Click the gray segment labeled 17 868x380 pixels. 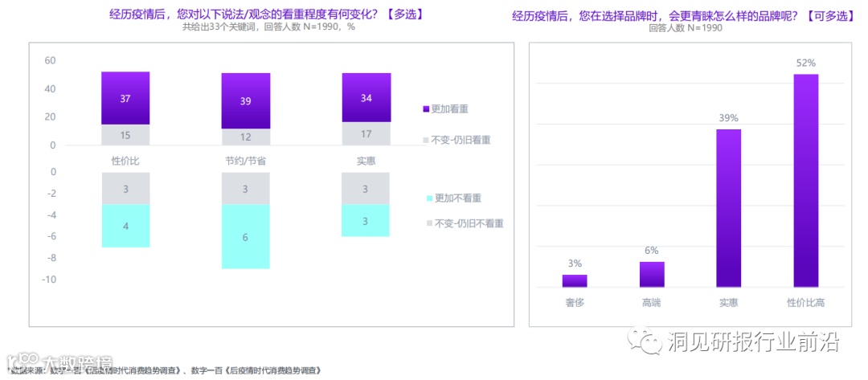click(366, 134)
